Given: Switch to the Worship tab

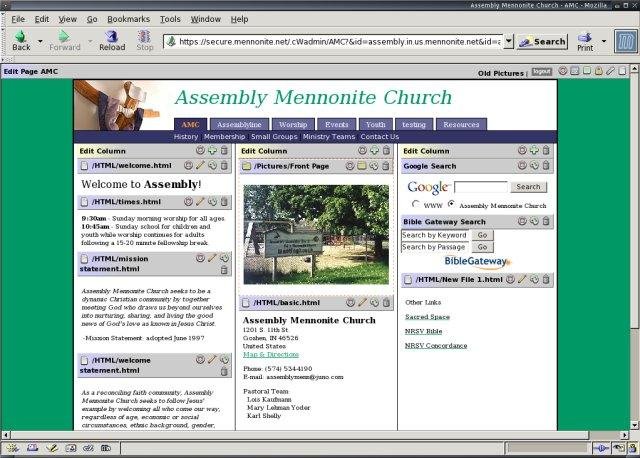Looking at the screenshot, I should (293, 125).
